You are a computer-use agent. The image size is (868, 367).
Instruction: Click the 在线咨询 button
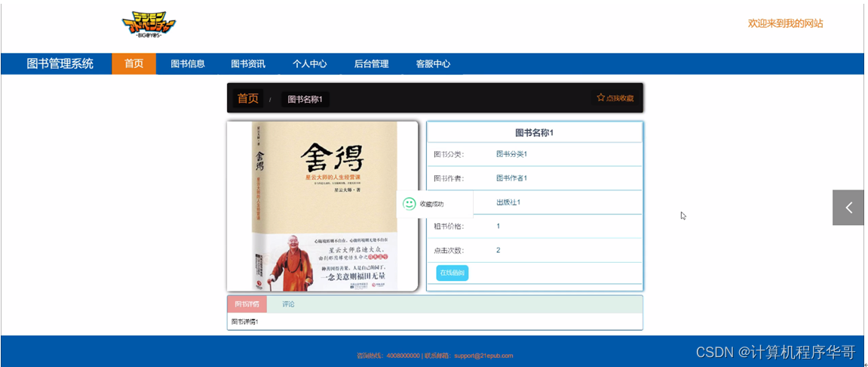point(452,273)
